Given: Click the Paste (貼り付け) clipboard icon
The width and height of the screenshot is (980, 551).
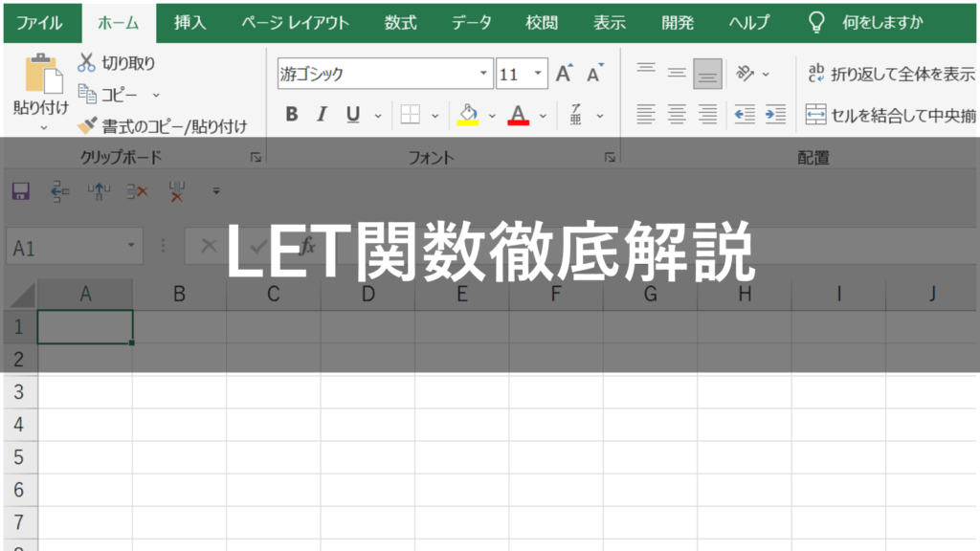Looking at the screenshot, I should [41, 74].
